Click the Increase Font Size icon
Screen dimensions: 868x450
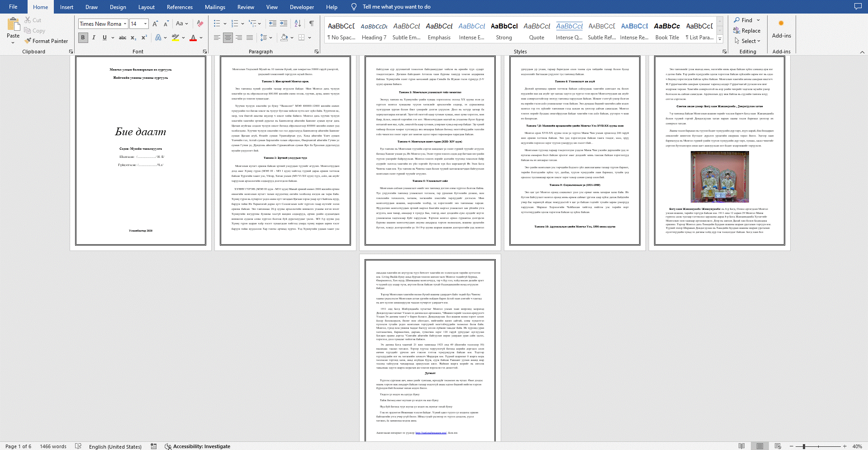click(155, 24)
